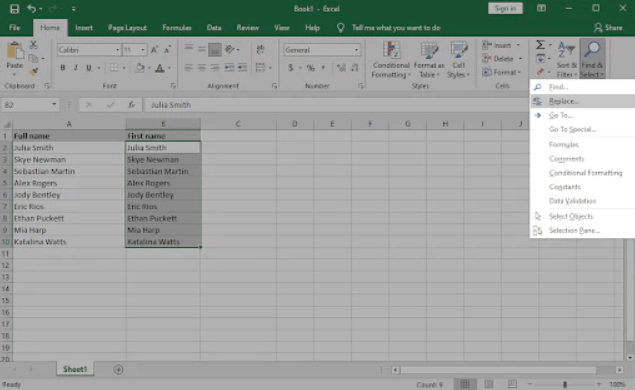Open Format as Table gallery
Screen dimensions: 635x390
click(x=429, y=60)
